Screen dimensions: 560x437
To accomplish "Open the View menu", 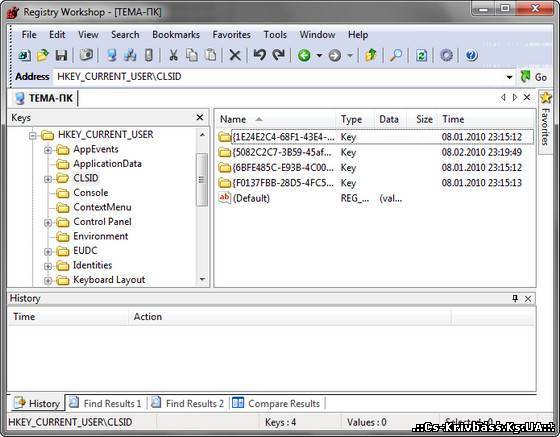I will point(88,35).
